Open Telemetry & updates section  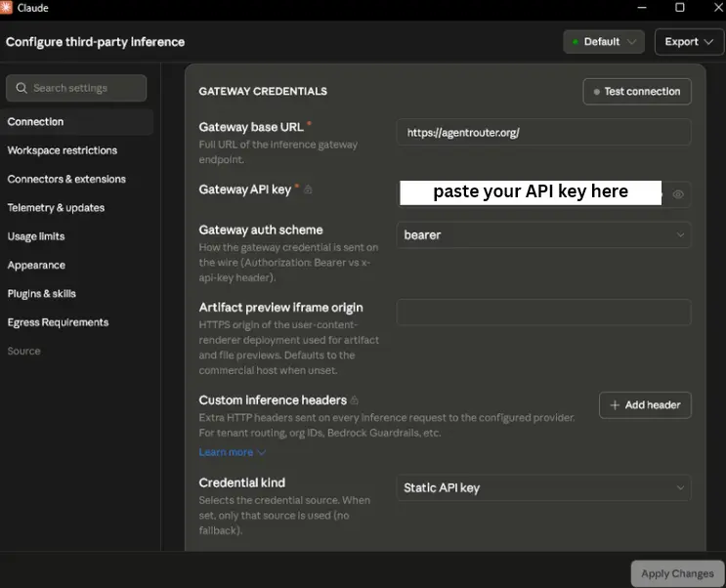click(x=56, y=208)
